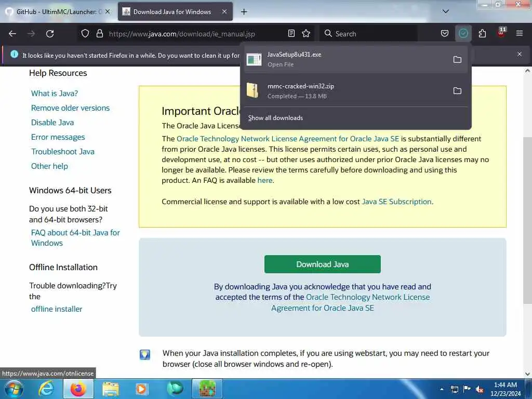Open the extensions puzzle icon
This screenshot has width=532, height=399.
coord(482,34)
